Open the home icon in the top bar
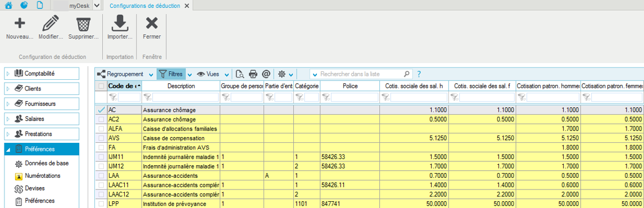This screenshot has width=644, height=208. 9,6
